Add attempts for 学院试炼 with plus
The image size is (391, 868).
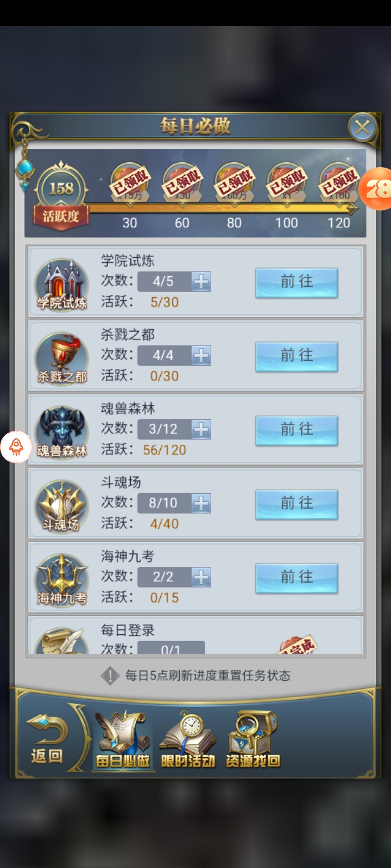[x=201, y=282]
